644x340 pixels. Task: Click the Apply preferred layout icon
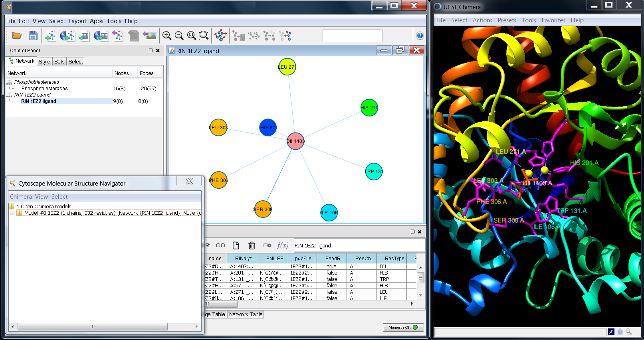220,36
